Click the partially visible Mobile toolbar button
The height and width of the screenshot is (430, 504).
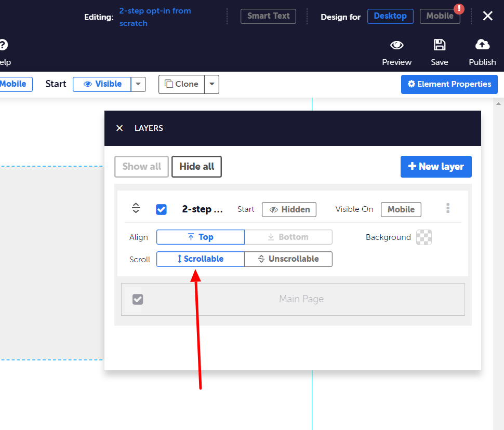tap(16, 84)
